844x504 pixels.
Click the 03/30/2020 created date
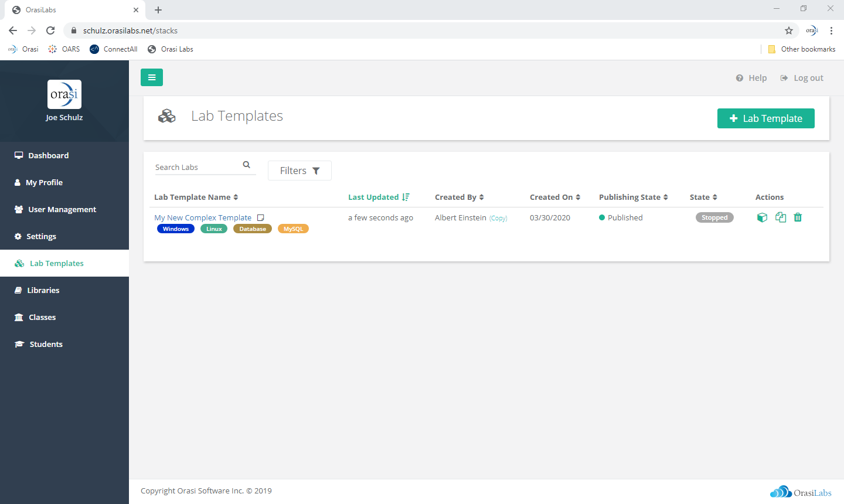point(550,217)
